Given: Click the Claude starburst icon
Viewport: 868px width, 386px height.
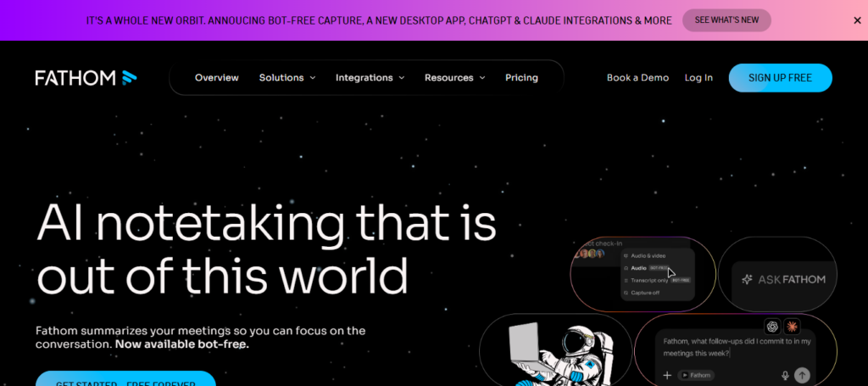Looking at the screenshot, I should point(792,327).
